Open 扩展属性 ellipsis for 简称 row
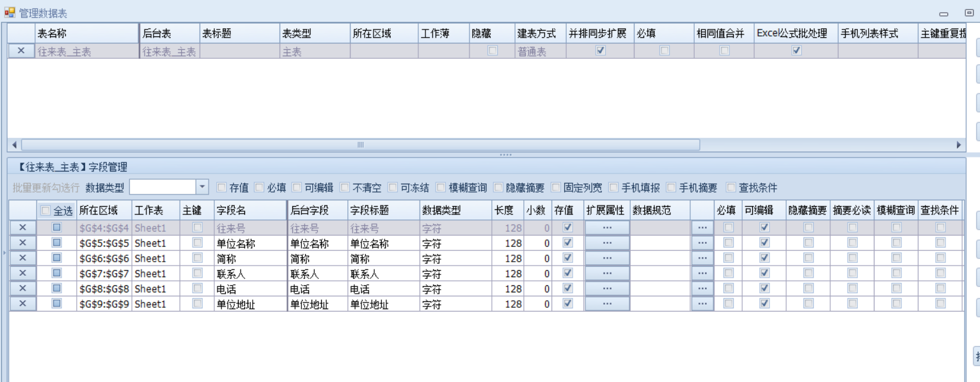This screenshot has width=980, height=382. [x=606, y=259]
